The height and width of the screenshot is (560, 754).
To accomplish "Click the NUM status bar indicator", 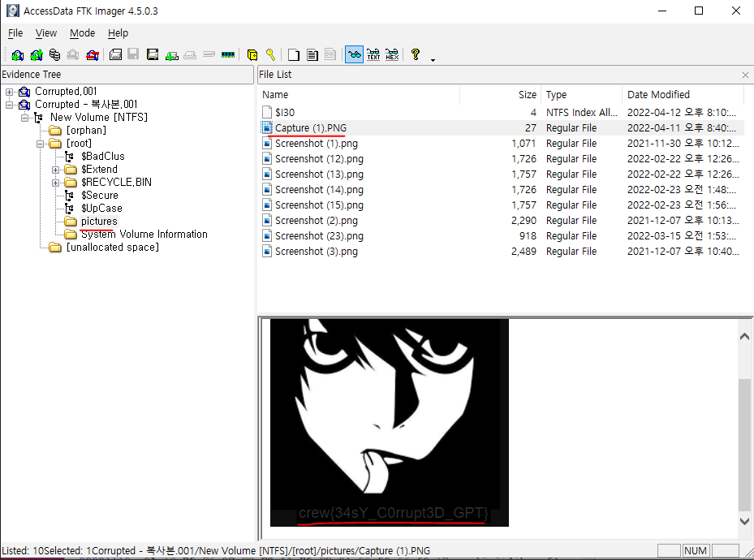I will point(696,551).
